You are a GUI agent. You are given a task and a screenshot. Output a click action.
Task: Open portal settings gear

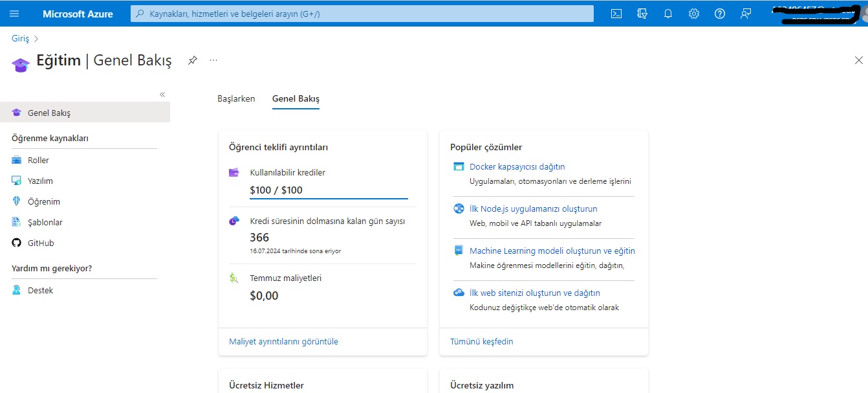point(694,14)
